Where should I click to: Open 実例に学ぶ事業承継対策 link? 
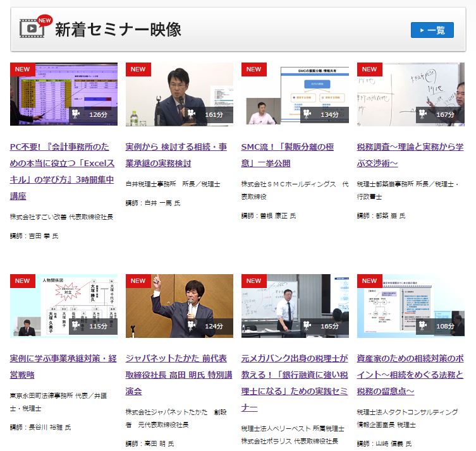tap(63, 366)
